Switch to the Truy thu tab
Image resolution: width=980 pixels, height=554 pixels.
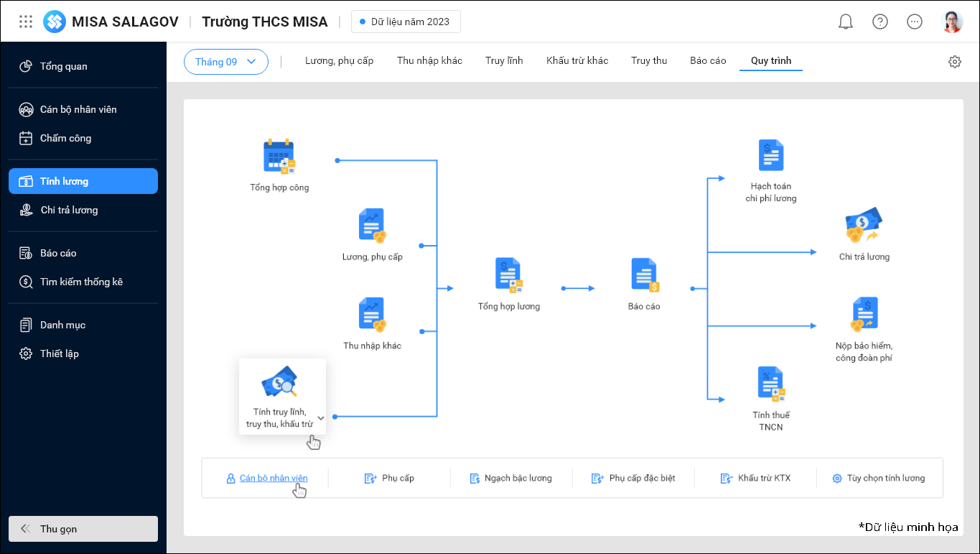point(649,61)
